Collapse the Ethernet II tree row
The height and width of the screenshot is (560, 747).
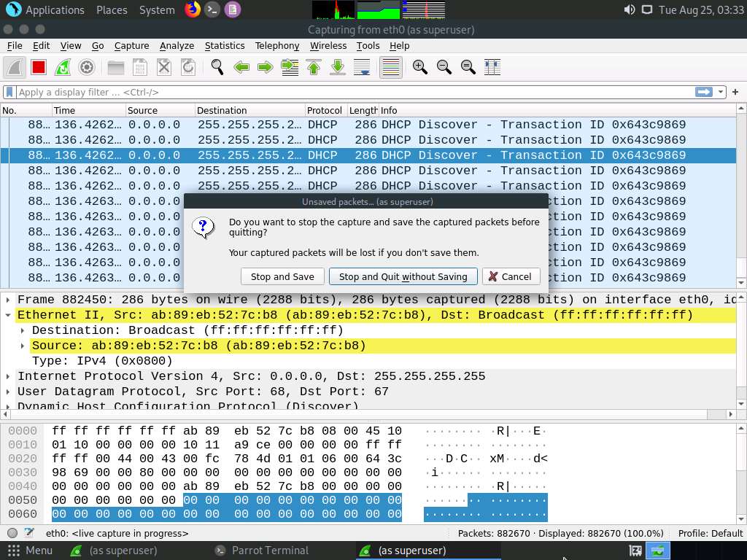point(7,315)
